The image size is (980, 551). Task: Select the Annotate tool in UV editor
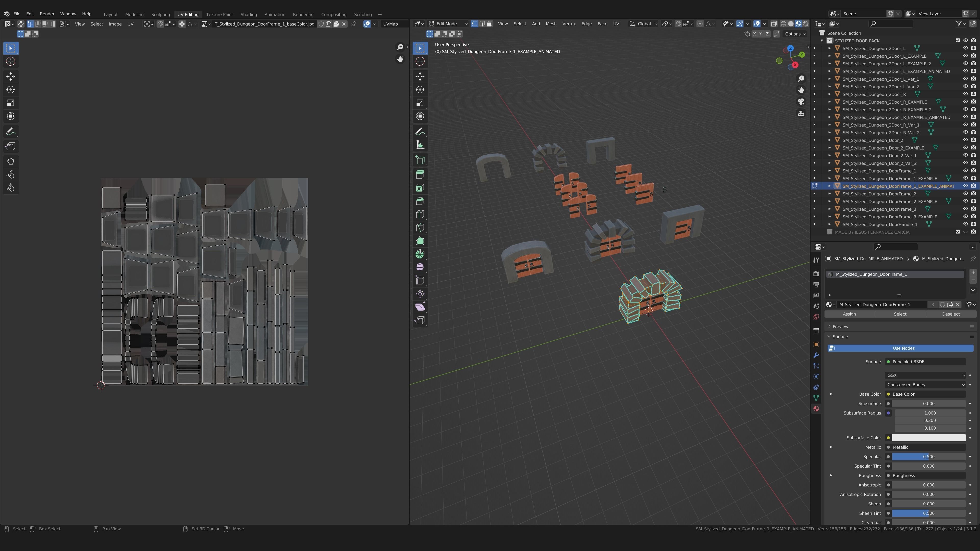(11, 132)
